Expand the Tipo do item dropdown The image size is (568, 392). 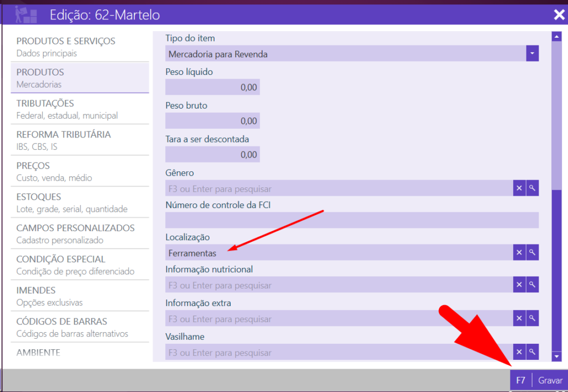(532, 54)
